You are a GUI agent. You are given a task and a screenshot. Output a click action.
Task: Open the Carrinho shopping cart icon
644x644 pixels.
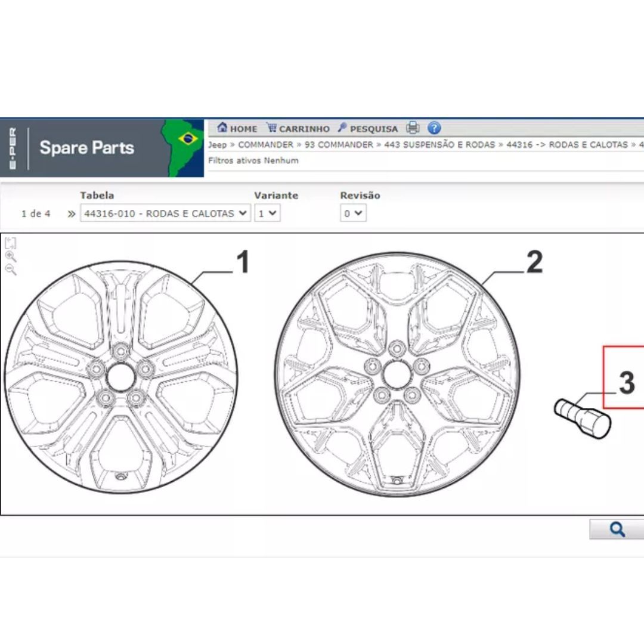click(272, 128)
